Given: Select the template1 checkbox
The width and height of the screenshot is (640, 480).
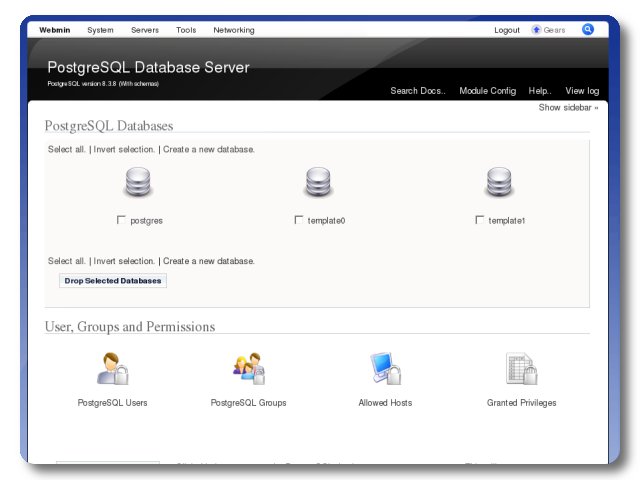Looking at the screenshot, I should click(x=479, y=220).
